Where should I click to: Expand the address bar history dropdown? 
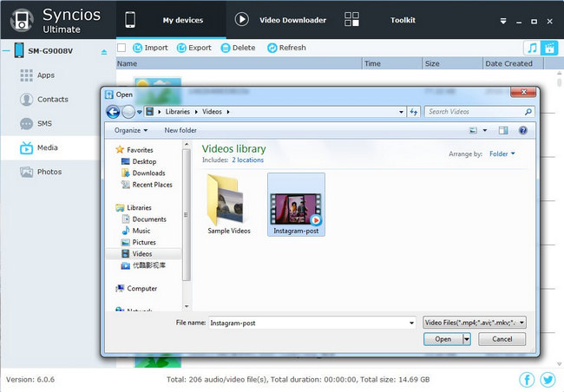tap(401, 112)
